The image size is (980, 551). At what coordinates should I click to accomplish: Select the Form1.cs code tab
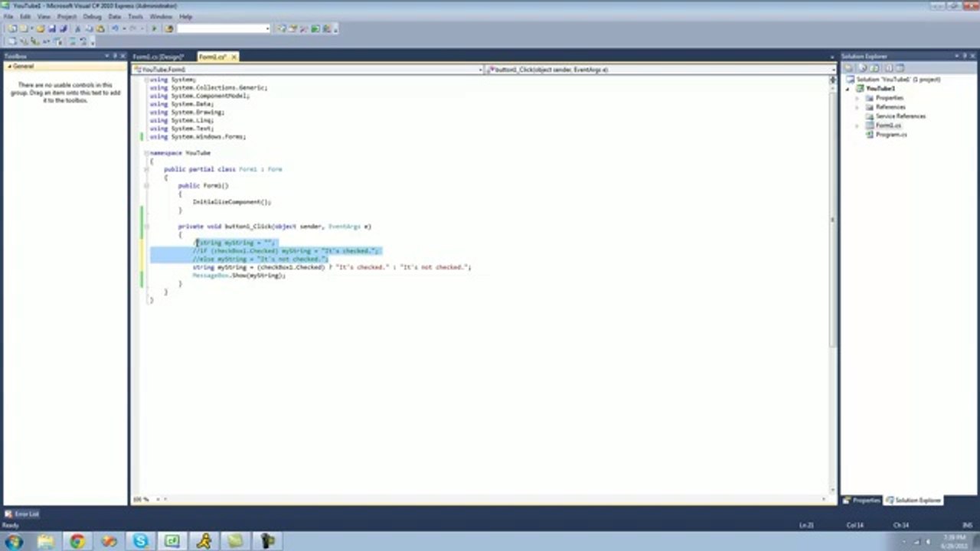(212, 57)
